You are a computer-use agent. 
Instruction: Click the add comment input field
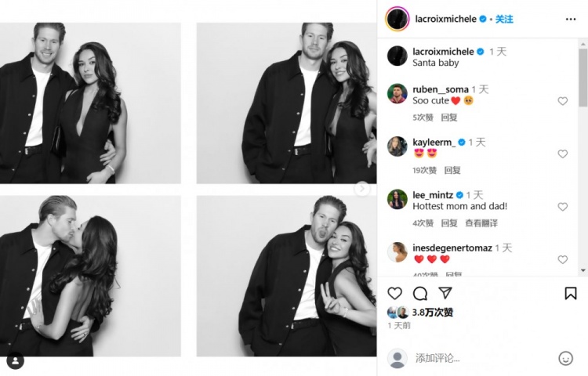[x=478, y=358]
